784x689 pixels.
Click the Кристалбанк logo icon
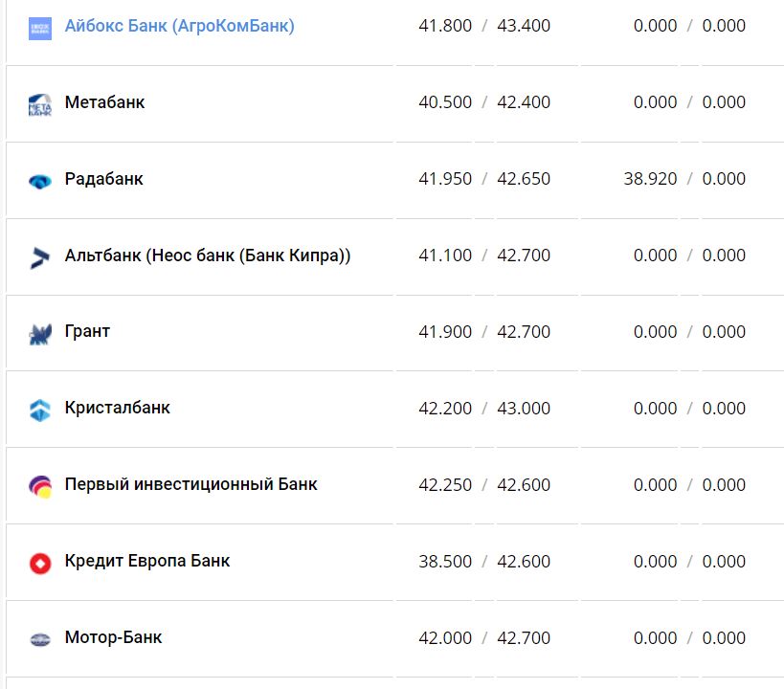[40, 411]
